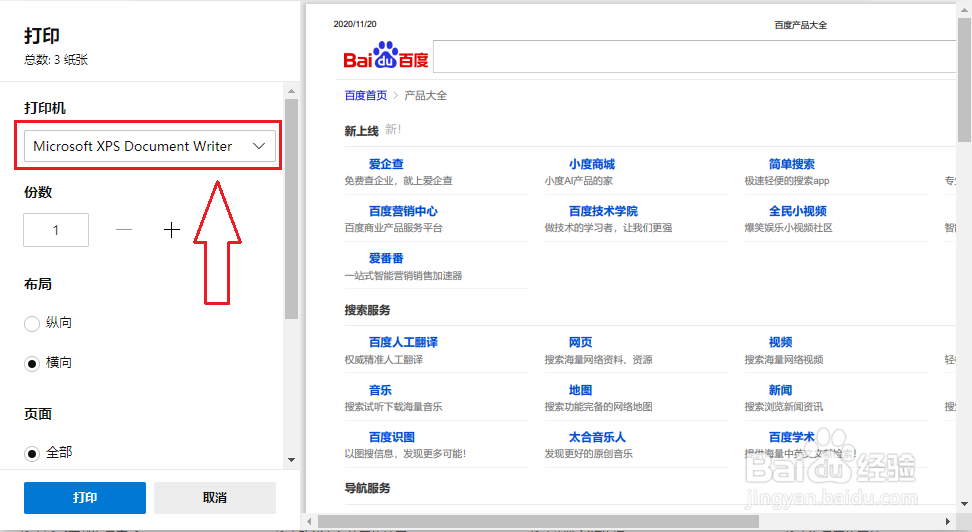Open the 简单搜索 link
Viewport: 972px width, 532px height.
[x=792, y=164]
